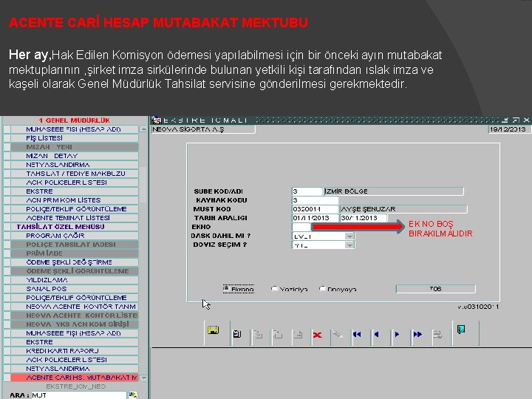Open the DASK DAHİL Mİ dropdown
Viewport: 532px width, 399px height.
[x=349, y=236]
